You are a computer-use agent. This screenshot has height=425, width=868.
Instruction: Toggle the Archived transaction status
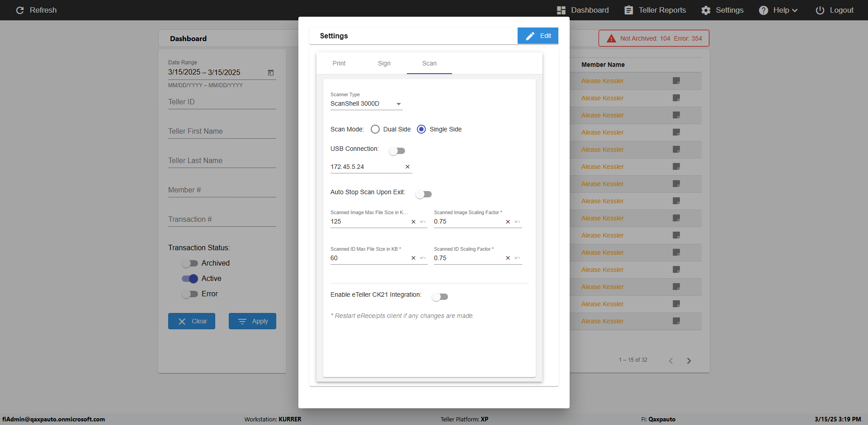click(190, 263)
